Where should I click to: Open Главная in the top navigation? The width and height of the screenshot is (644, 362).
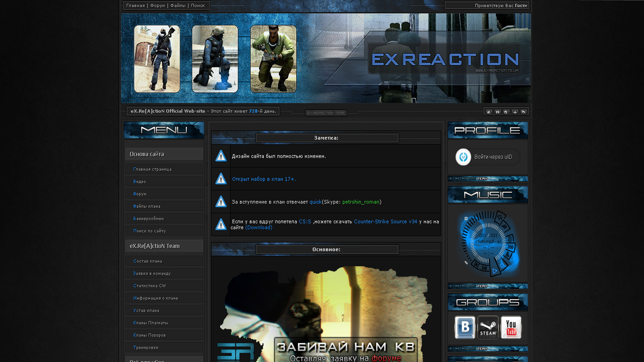[x=136, y=6]
